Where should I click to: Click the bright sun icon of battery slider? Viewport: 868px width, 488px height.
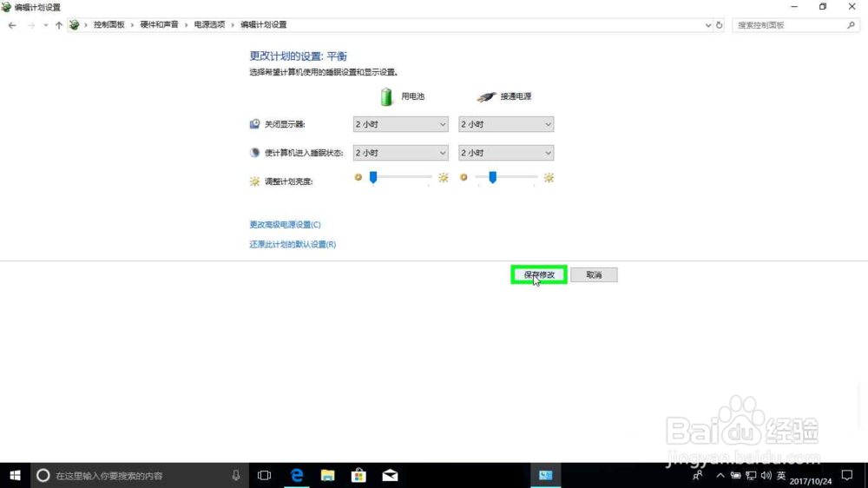pyautogui.click(x=444, y=178)
